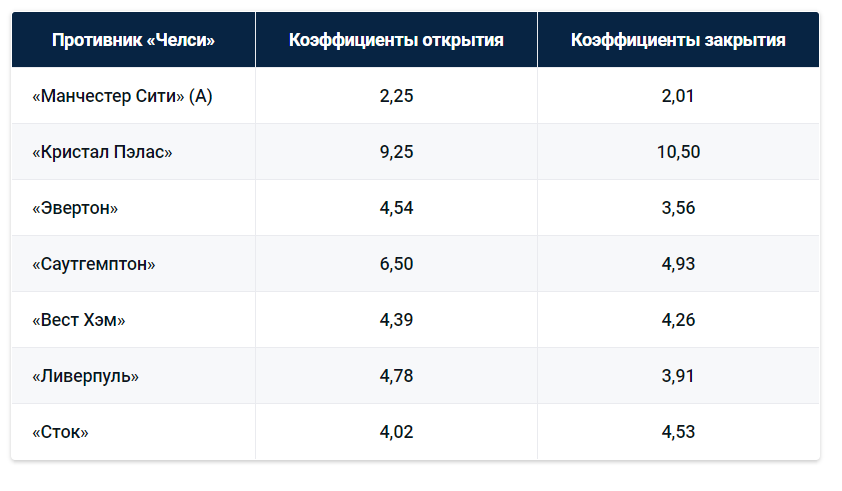The height and width of the screenshot is (491, 842).
Task: Click the «Коэффициенты закрытия» column header
Action: tap(678, 40)
